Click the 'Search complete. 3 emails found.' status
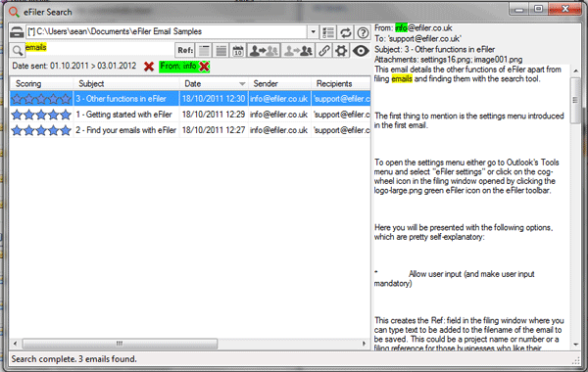 click(73, 359)
